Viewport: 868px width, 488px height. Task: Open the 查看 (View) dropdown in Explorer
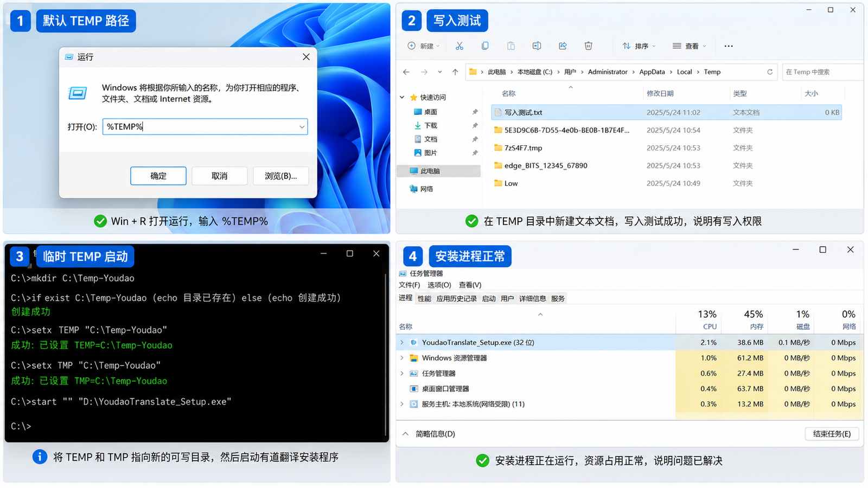click(689, 46)
